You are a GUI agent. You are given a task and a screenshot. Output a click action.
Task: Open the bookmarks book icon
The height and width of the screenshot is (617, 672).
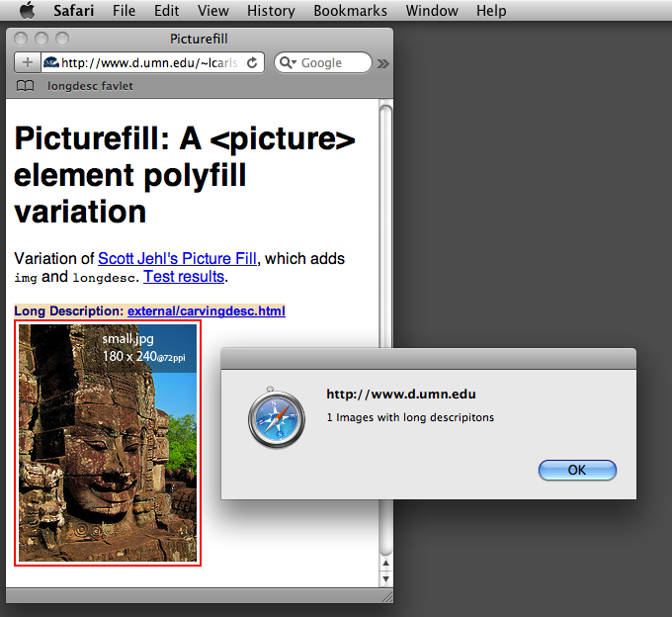[x=25, y=86]
